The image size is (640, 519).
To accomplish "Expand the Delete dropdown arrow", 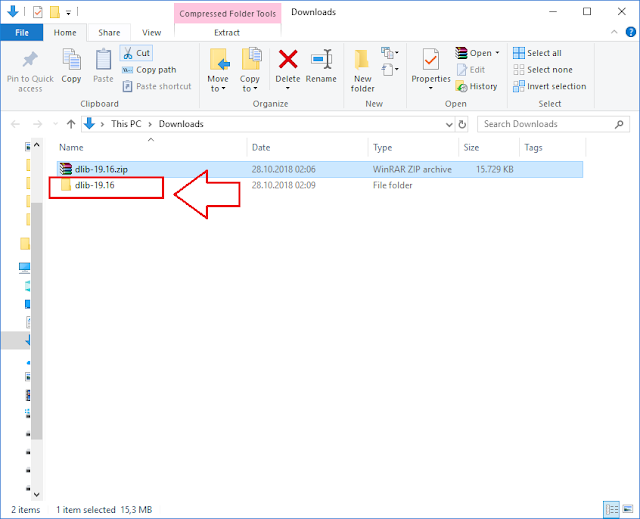I will click(x=288, y=88).
